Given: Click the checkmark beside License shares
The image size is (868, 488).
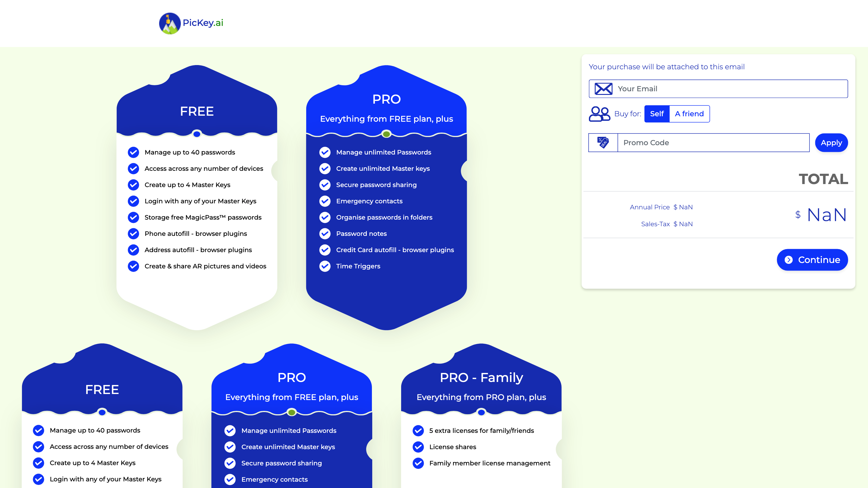Looking at the screenshot, I should pyautogui.click(x=418, y=447).
